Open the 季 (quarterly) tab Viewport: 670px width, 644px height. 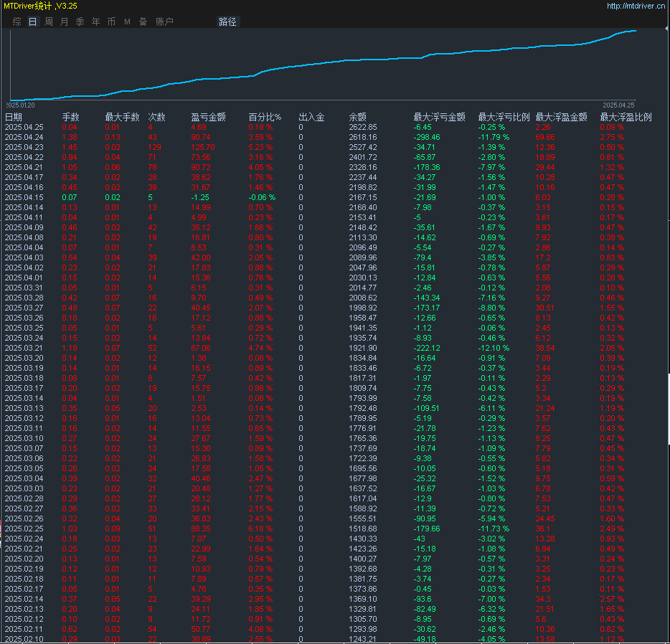80,22
